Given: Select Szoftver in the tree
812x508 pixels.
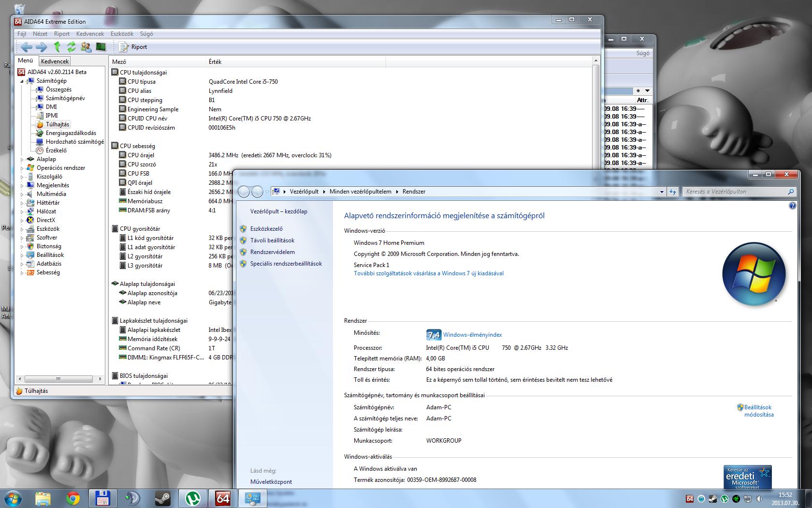Looking at the screenshot, I should coord(47,238).
